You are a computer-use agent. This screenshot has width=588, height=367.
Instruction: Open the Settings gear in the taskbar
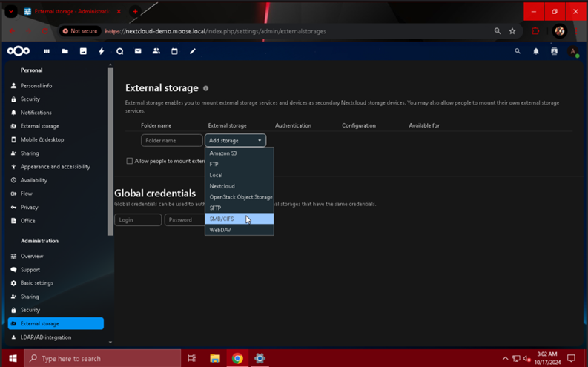(260, 358)
